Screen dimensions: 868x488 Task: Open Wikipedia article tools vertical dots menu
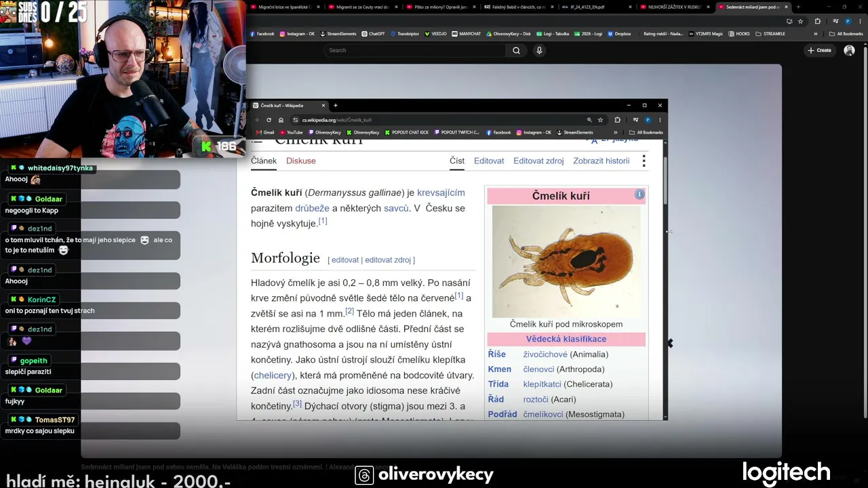(644, 161)
